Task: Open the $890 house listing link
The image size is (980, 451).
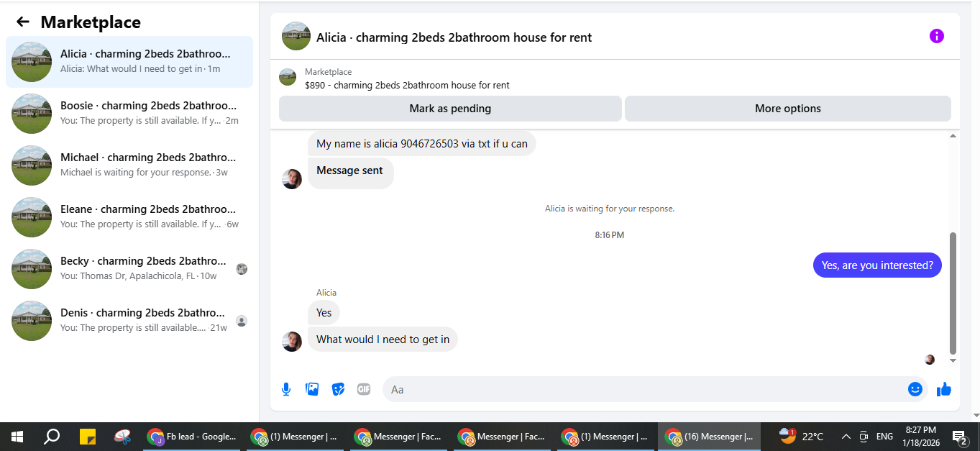Action: point(407,85)
